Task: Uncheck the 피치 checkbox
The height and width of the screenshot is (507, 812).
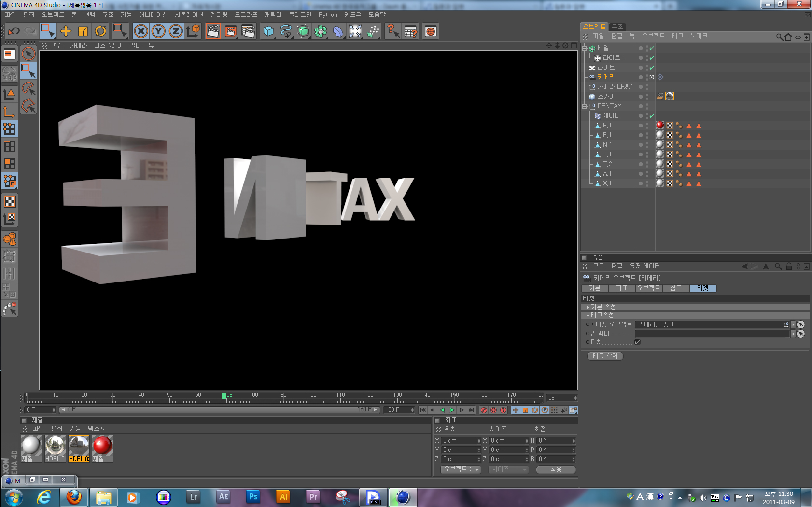Action: tap(637, 342)
